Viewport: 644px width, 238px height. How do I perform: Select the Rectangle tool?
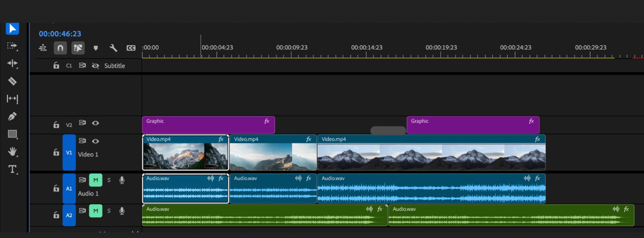[12, 134]
